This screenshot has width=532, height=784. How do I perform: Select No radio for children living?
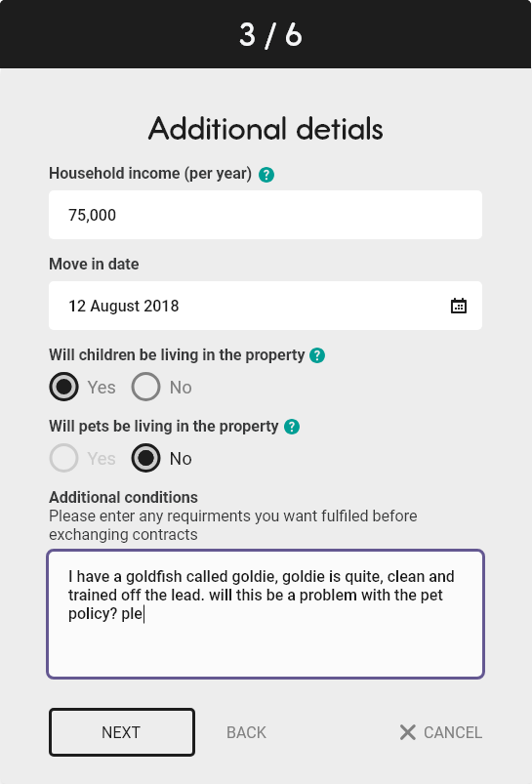pos(145,387)
